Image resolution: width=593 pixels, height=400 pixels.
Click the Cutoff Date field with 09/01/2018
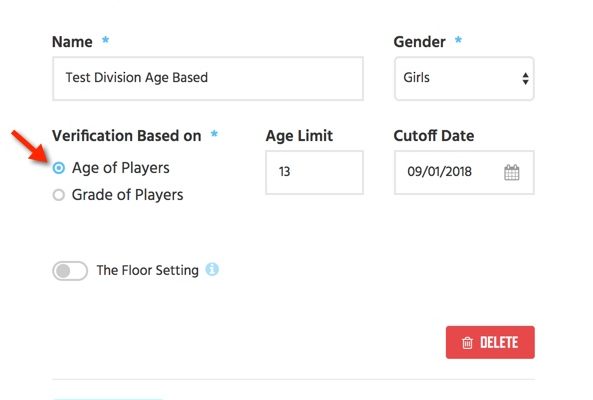pyautogui.click(x=464, y=172)
